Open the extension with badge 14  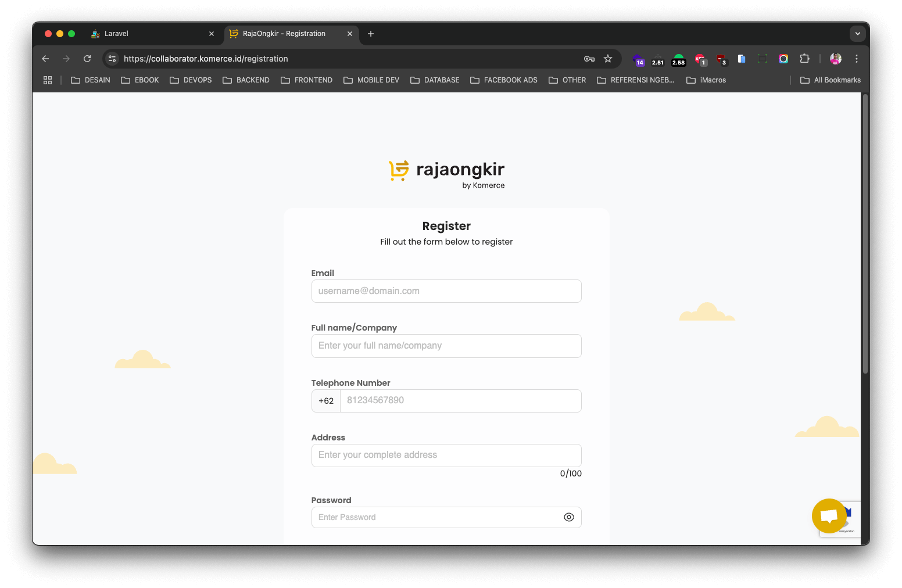pos(638,59)
